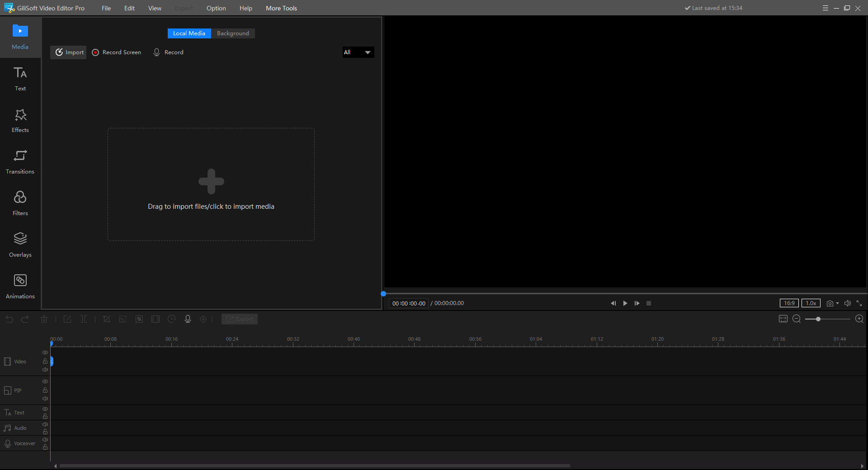Click the Split clip icon
The width and height of the screenshot is (868, 470).
(x=84, y=319)
